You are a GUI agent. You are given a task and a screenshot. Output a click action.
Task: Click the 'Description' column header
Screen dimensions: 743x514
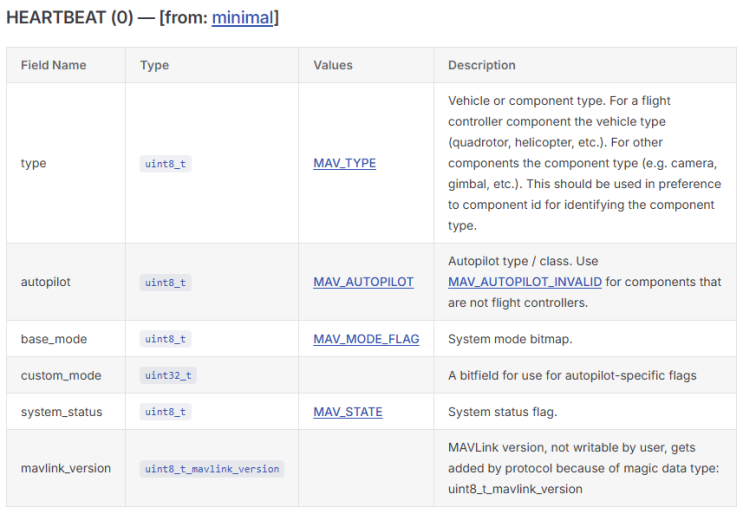pyautogui.click(x=482, y=65)
